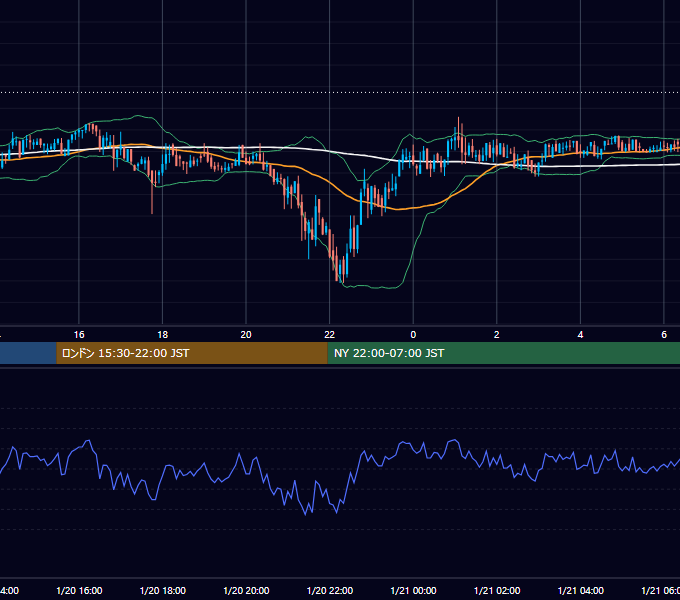This screenshot has width=680, height=600.
Task: Click the 1/20 20:00 indicator axis label
Action: [246, 591]
